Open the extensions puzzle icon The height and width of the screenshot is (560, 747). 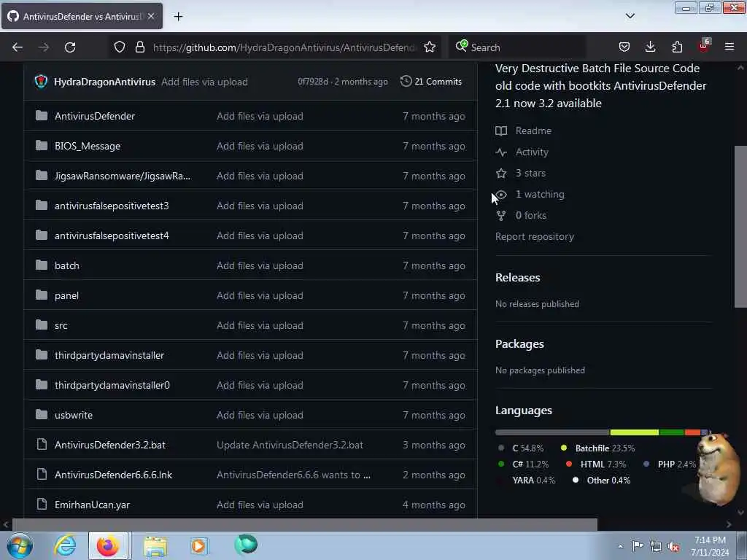[x=677, y=47]
